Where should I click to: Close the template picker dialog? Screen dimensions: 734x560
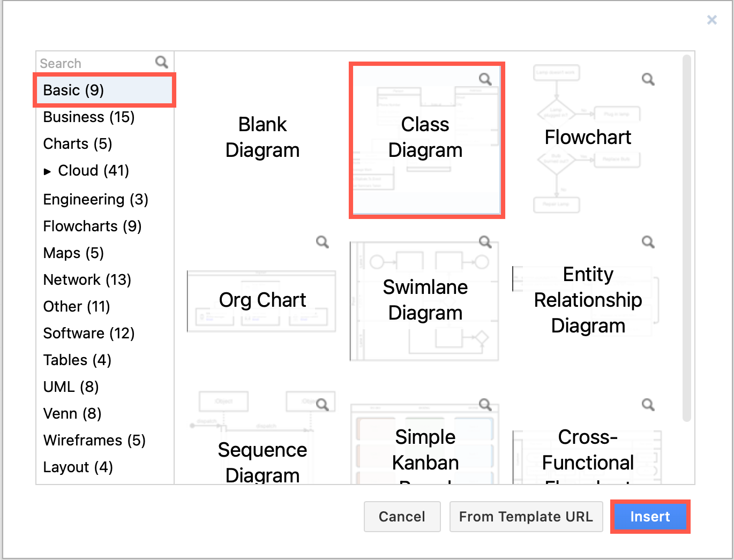point(711,20)
